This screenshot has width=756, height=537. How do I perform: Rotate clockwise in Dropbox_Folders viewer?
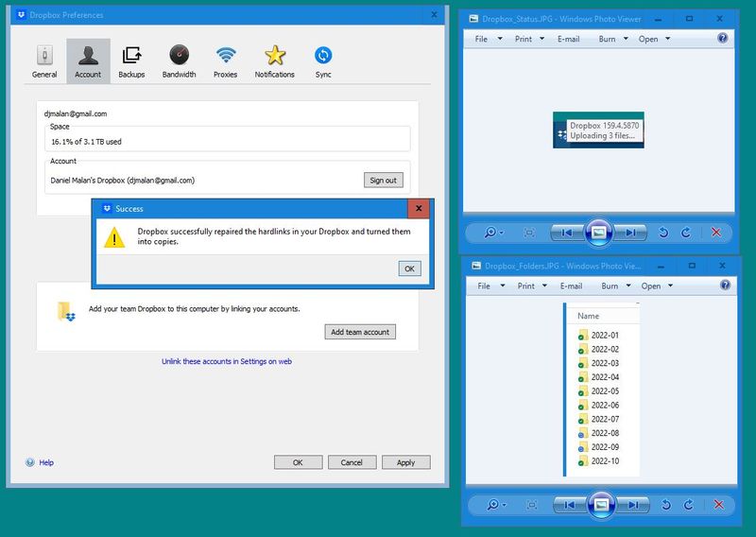(x=689, y=505)
